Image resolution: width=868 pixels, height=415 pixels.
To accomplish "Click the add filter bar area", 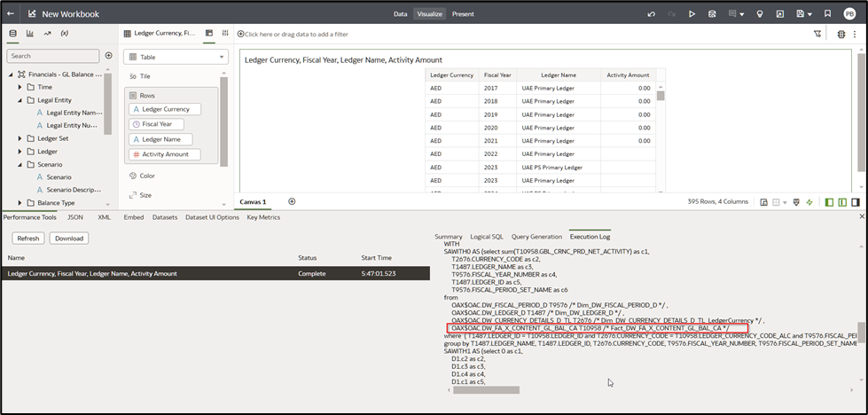I will 293,35.
